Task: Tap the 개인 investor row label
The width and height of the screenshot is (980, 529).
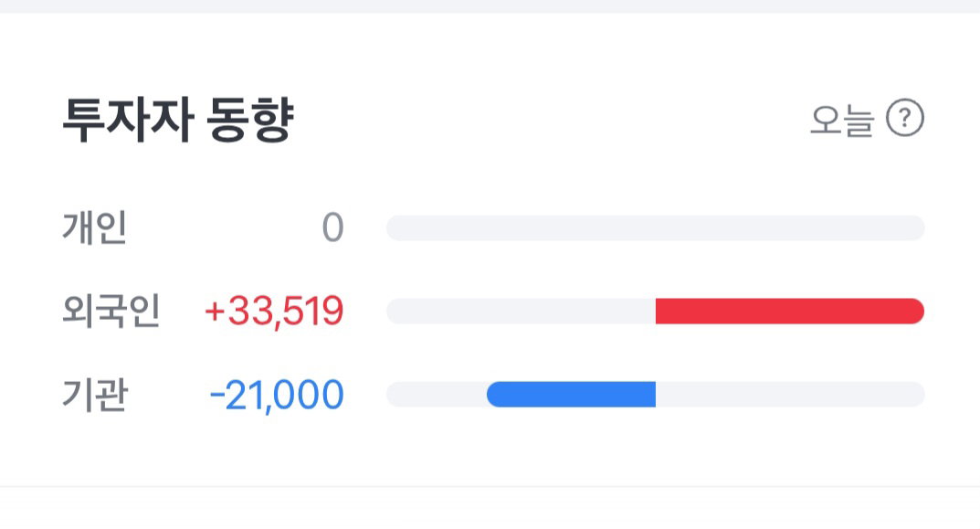Action: [95, 227]
